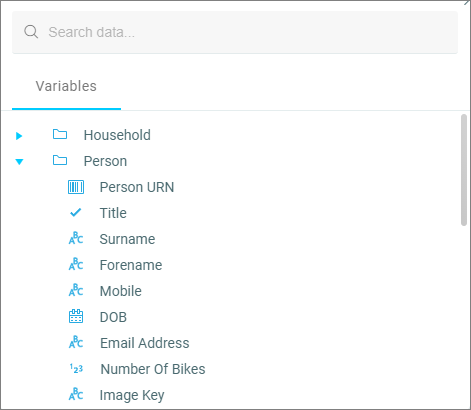Click the Image Key text-type icon
The width and height of the screenshot is (471, 410).
pyautogui.click(x=76, y=394)
